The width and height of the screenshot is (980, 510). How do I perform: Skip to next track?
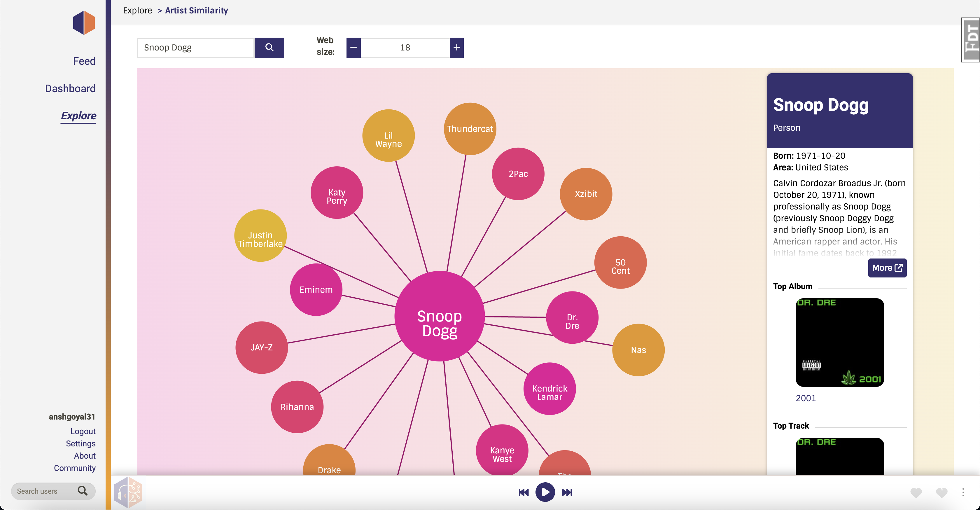566,492
